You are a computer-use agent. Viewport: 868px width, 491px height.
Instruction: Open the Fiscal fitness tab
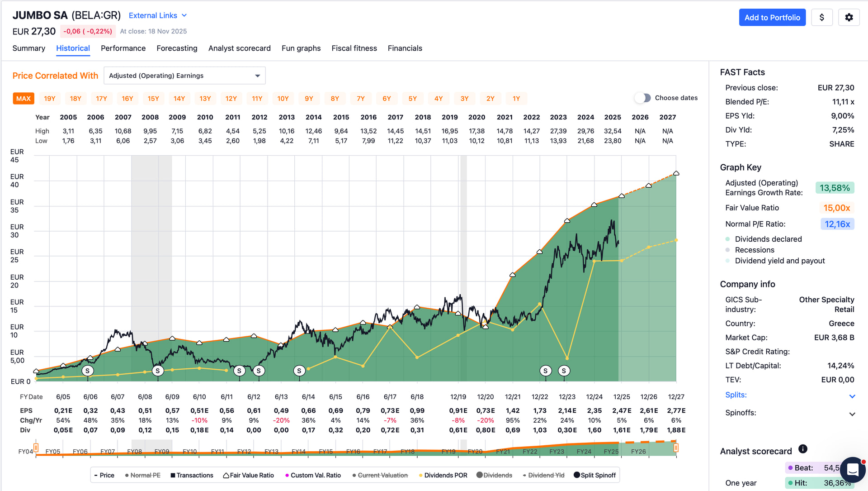(x=354, y=48)
